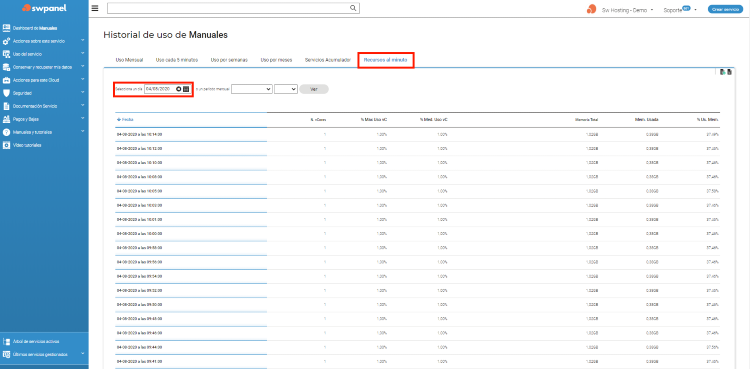This screenshot has width=750, height=369.
Task: Click the % Med. Uso vC column header
Action: click(x=434, y=120)
